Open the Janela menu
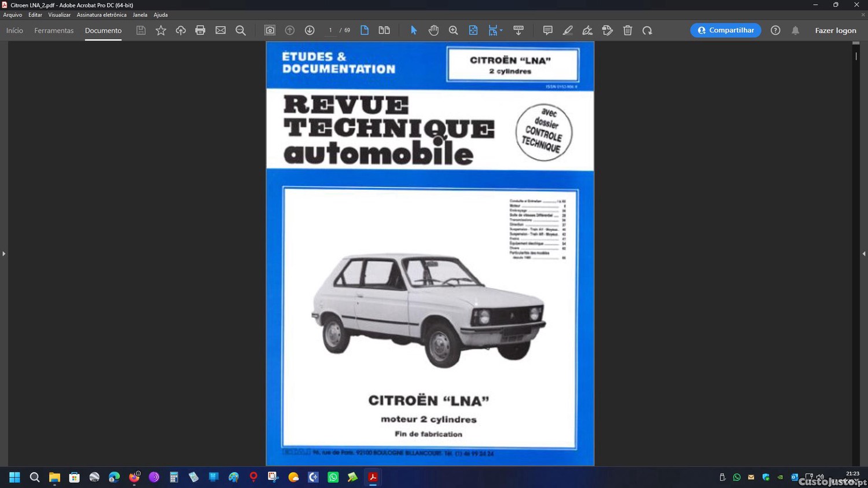 (x=140, y=15)
